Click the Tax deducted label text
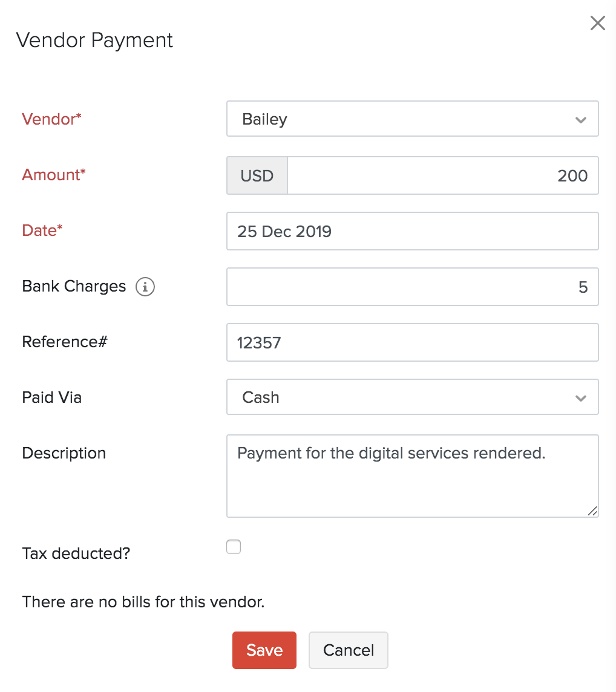Image resolution: width=616 pixels, height=692 pixels. pyautogui.click(x=75, y=553)
